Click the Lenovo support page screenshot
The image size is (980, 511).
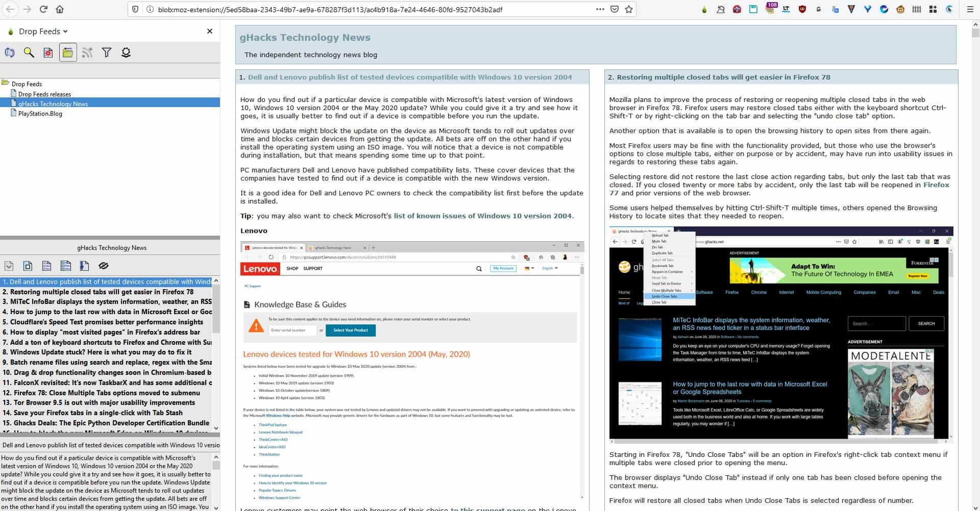[x=412, y=371]
